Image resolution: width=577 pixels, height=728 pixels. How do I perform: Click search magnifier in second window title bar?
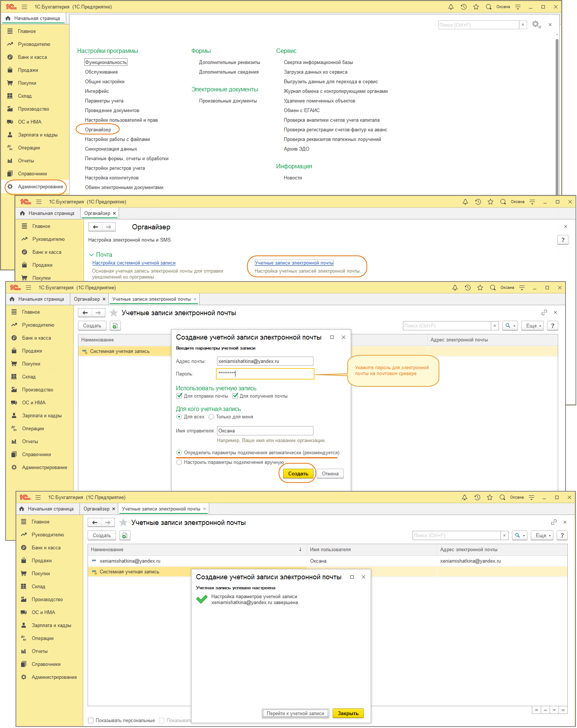[x=503, y=202]
